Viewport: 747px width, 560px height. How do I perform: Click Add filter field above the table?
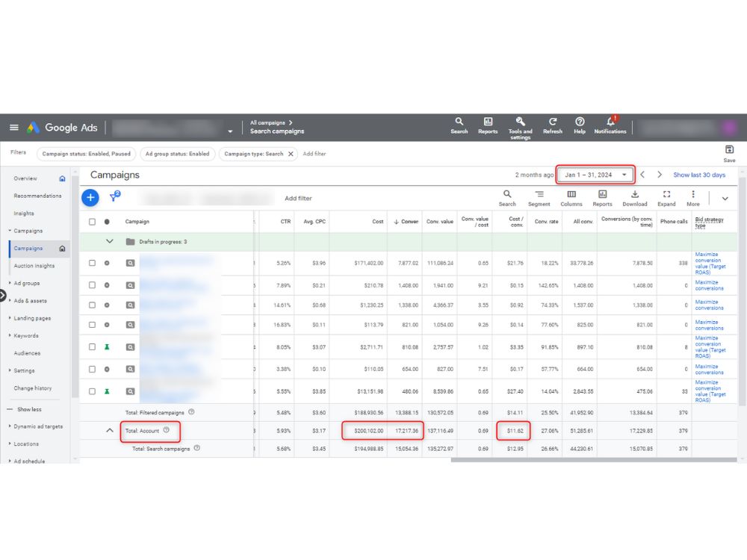298,198
